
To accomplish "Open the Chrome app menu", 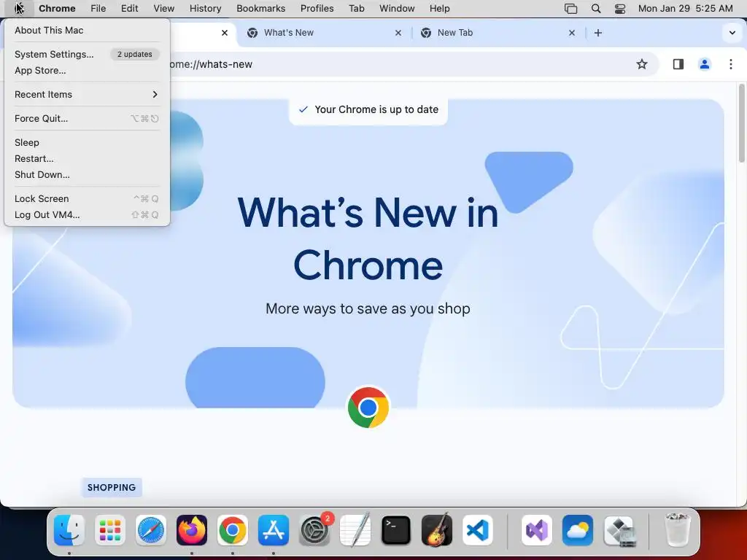I will (57, 9).
